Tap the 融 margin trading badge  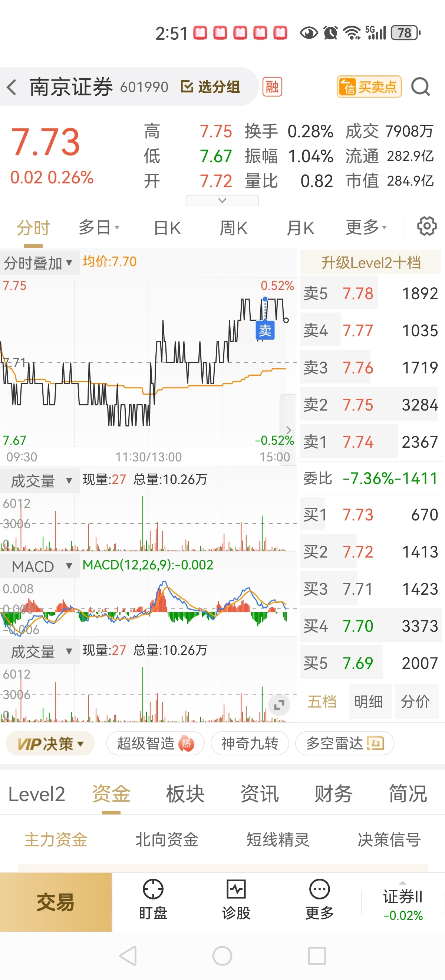click(x=272, y=87)
